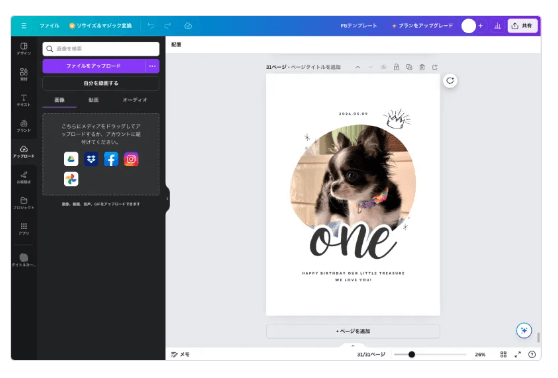Viewport: 558px width, 378px height.
Task: Adjust the zoom slider handle
Action: coord(411,355)
